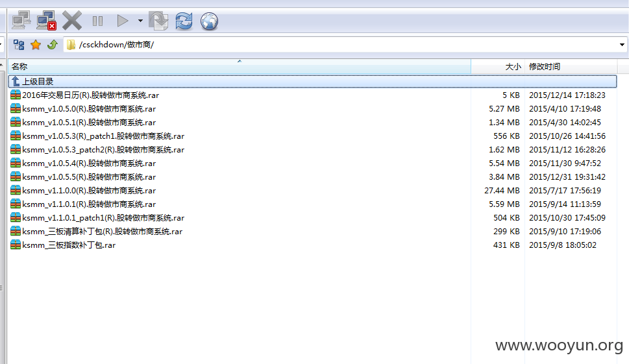Click the RAR icon of ksmm_三板指数补丁包
The width and height of the screenshot is (629, 364).
[x=16, y=245]
